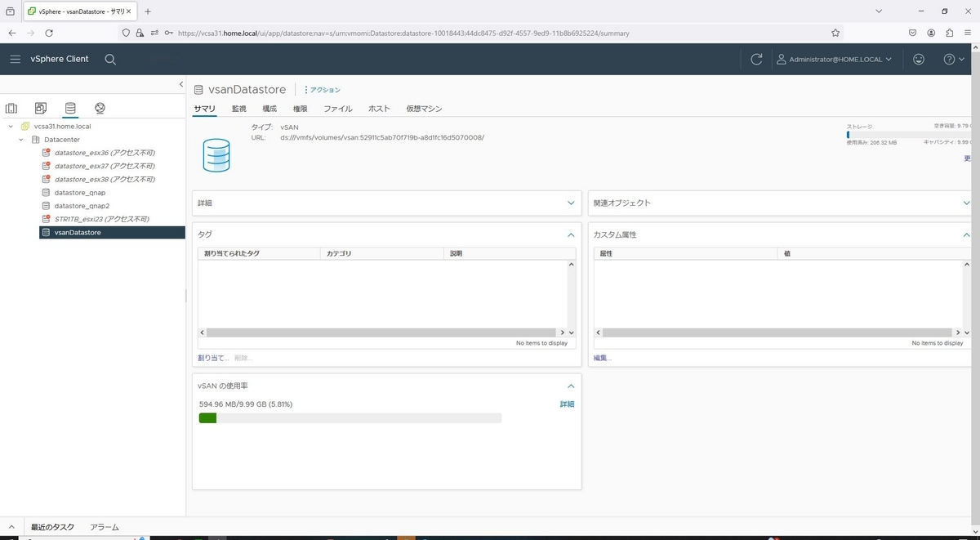
Task: Bookmark this page with the star icon
Action: click(x=835, y=33)
